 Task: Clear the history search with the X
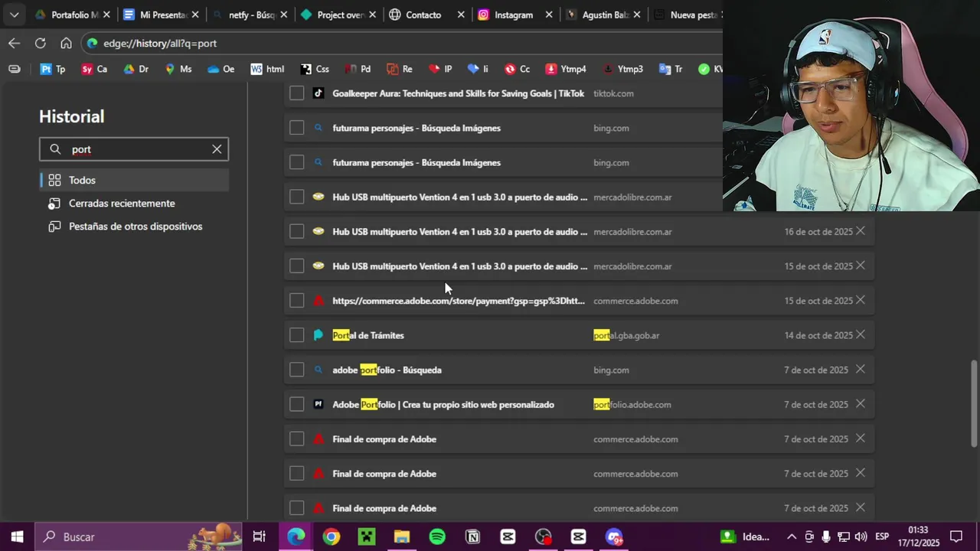pos(217,149)
